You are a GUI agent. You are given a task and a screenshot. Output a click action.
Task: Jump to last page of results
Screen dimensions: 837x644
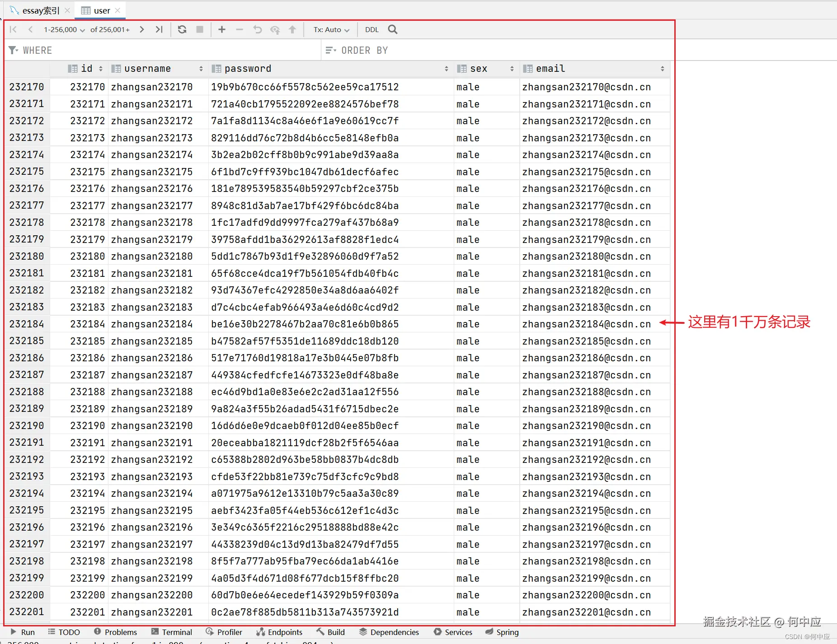(159, 30)
